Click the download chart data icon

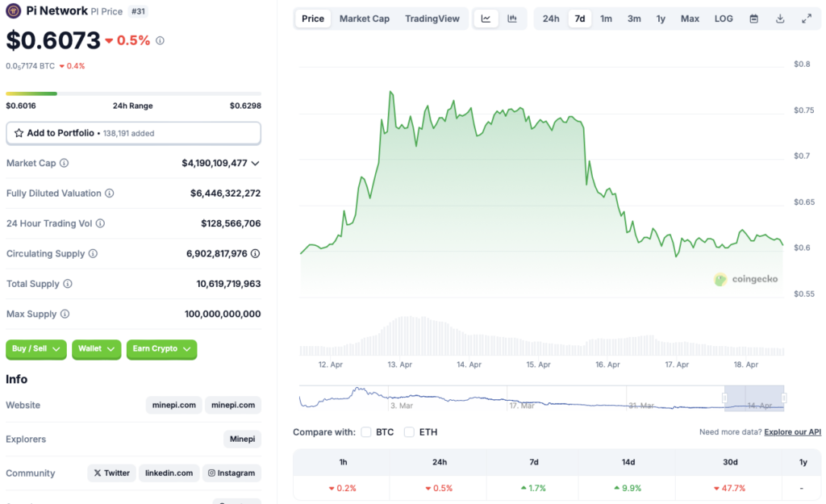click(780, 19)
